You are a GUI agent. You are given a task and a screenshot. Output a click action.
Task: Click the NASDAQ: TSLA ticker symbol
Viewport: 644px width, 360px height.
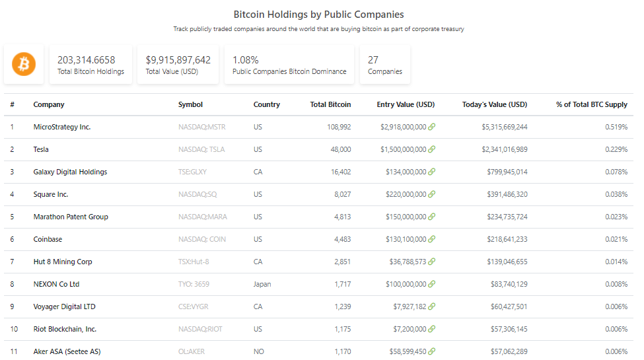(x=201, y=149)
